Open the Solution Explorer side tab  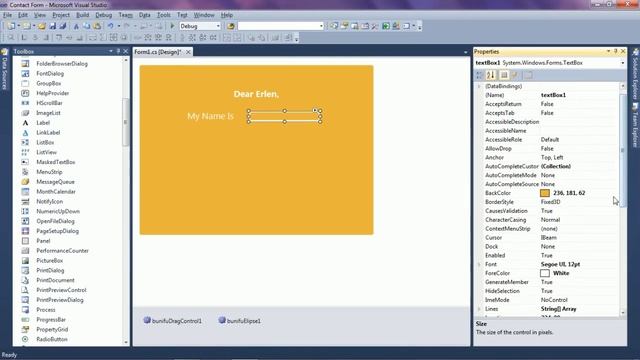(635, 75)
